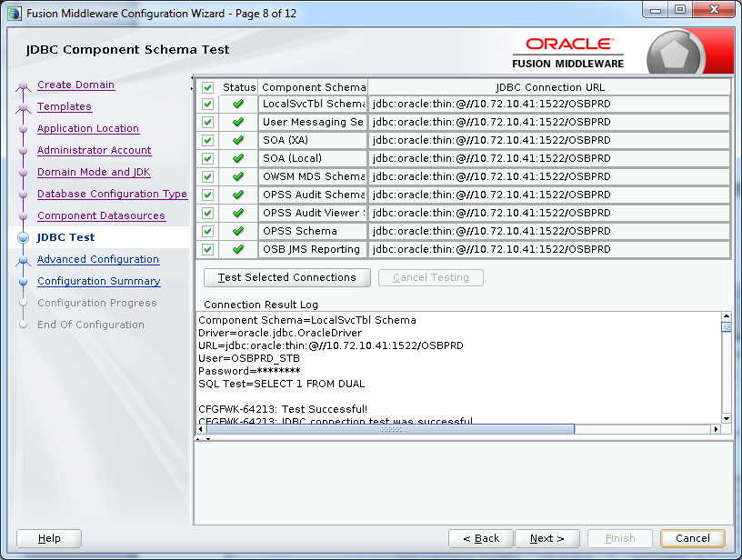Jump to the Configuration Summary step
742x560 pixels.
pyautogui.click(x=99, y=281)
